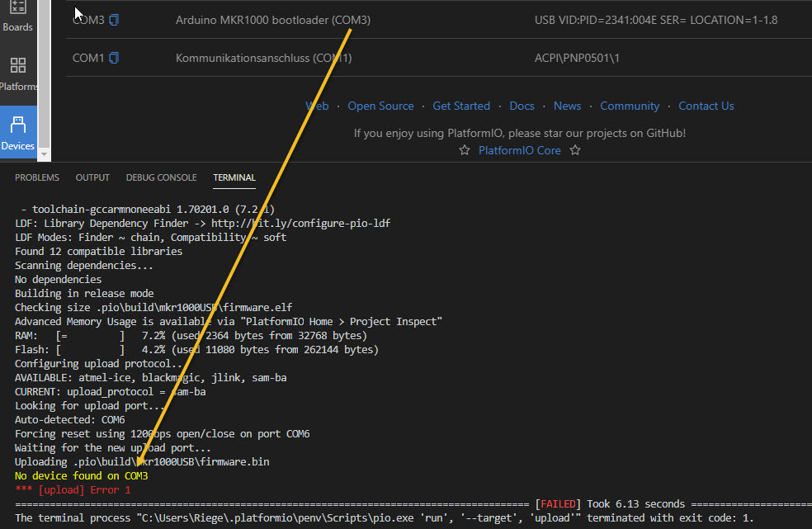Open the News link
Screen dimensions: 812x529
click(x=567, y=106)
